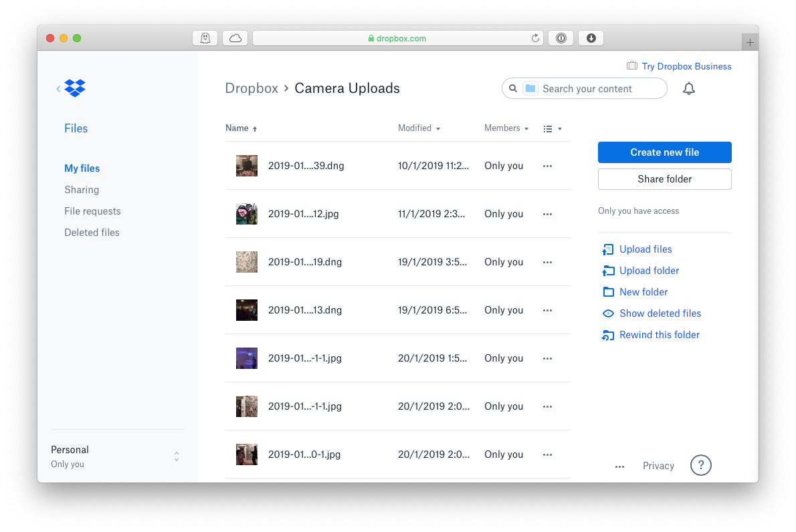The image size is (796, 532).
Task: Click the Show deleted files link text
Action: point(660,313)
